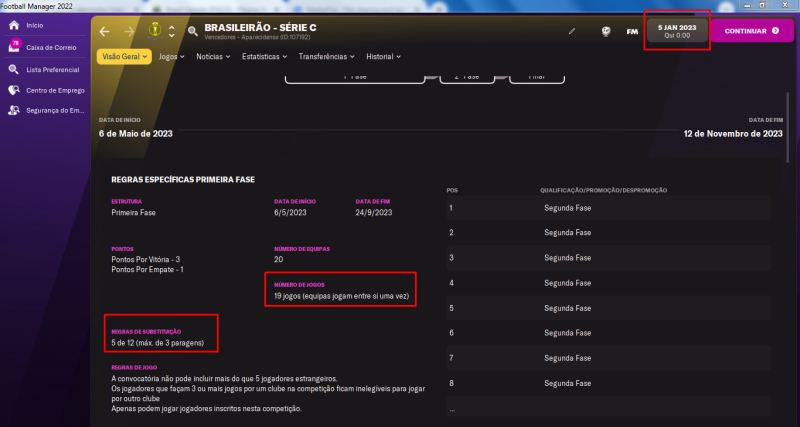Click the BRASILEIRÃO - SÉRIE C title
Image resolution: width=800 pixels, height=427 pixels.
[x=260, y=28]
